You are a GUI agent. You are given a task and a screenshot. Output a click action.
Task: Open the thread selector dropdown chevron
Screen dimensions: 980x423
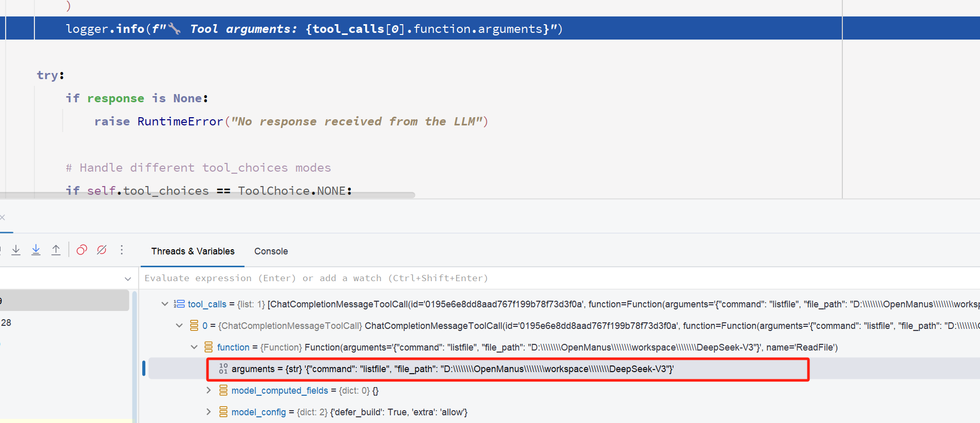(128, 279)
